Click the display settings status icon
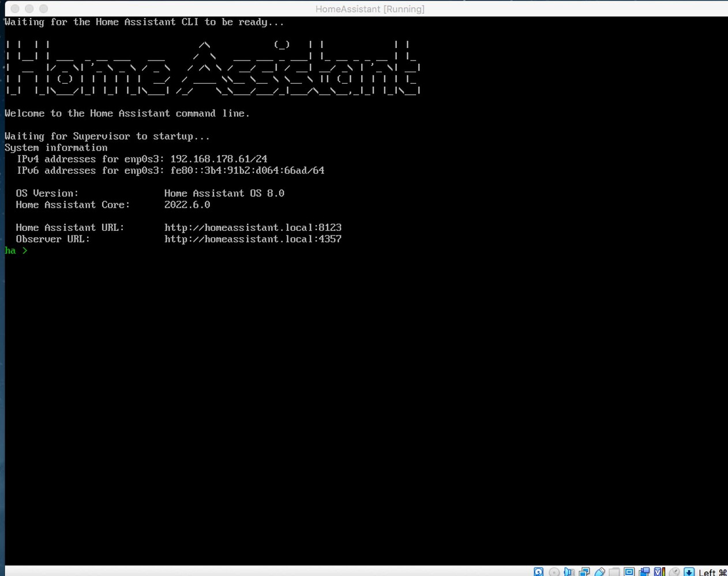 point(629,572)
